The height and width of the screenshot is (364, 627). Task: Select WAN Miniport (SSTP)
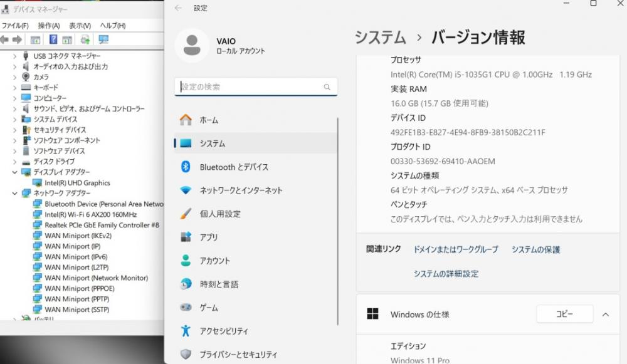(77, 309)
